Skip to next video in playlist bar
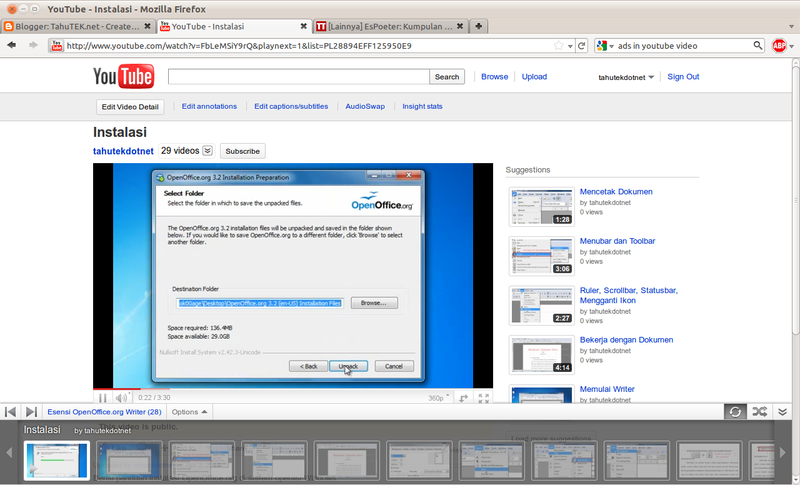The width and height of the screenshot is (800, 485). (31, 411)
